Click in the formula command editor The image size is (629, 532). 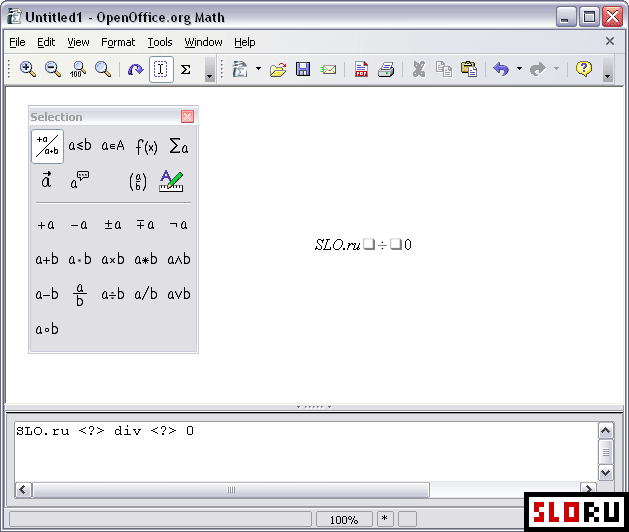click(x=306, y=452)
